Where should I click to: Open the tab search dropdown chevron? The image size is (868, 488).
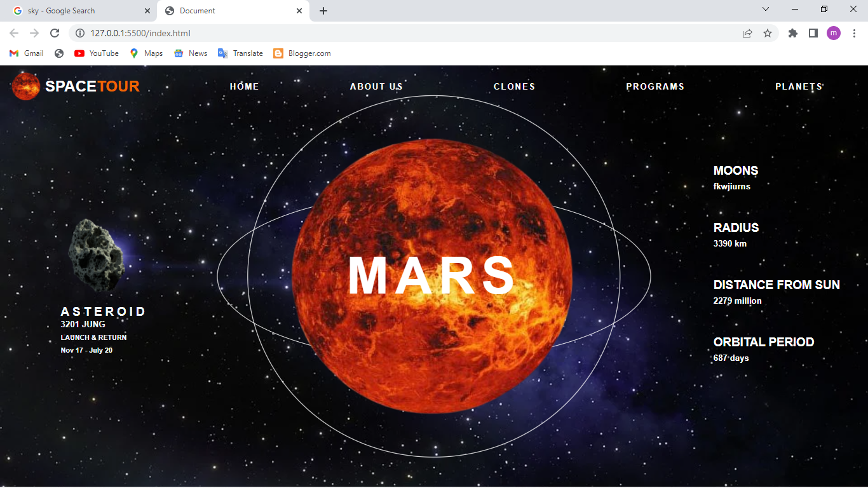pyautogui.click(x=766, y=10)
